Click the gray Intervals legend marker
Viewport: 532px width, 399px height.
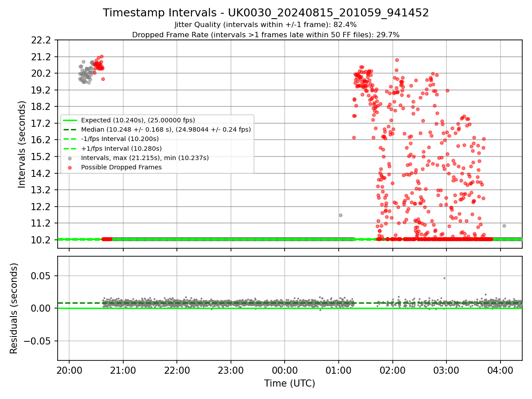[x=70, y=158]
